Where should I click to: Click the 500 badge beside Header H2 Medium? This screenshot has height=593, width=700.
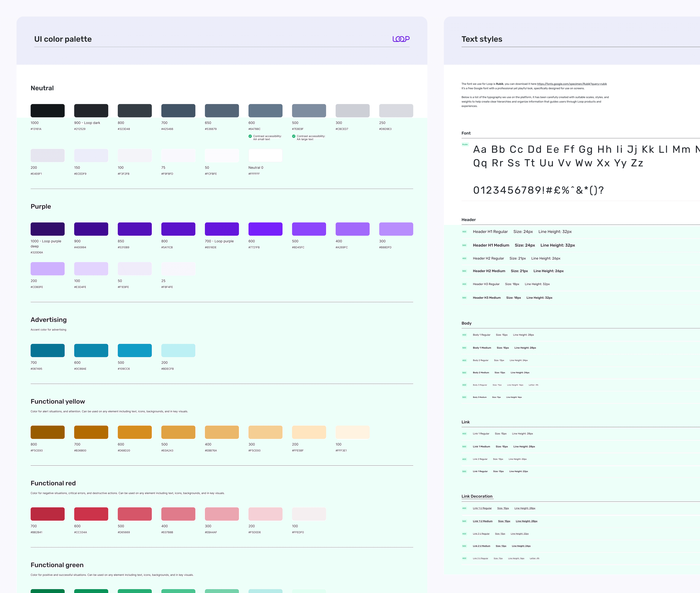coord(464,271)
